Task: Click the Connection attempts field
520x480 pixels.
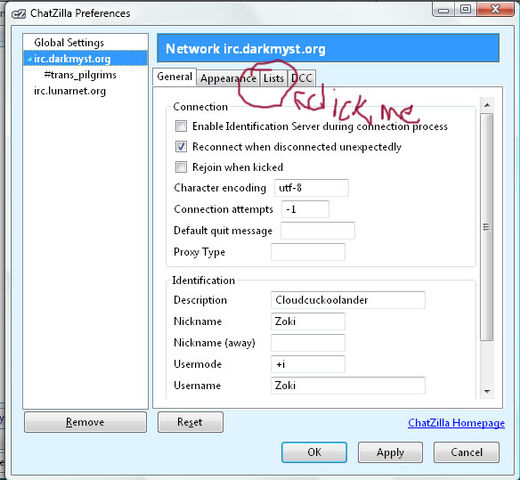Action: (x=305, y=209)
